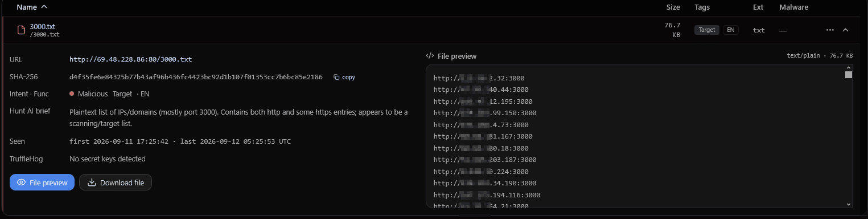Click the 76.7 KB size cell

(672, 30)
